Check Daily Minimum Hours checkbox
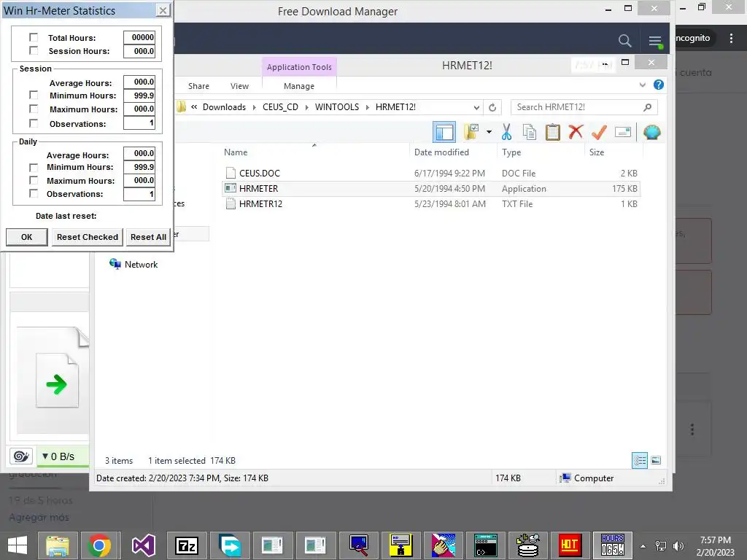The width and height of the screenshot is (747, 560). [34, 167]
